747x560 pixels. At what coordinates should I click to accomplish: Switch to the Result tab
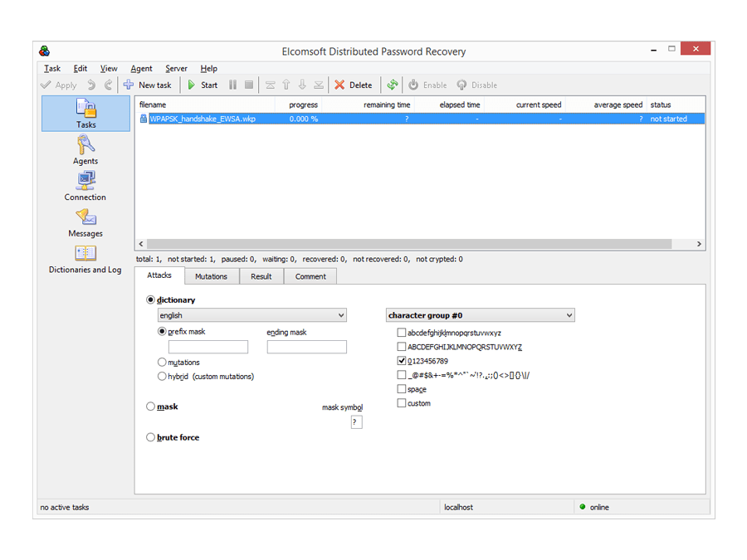click(x=261, y=276)
